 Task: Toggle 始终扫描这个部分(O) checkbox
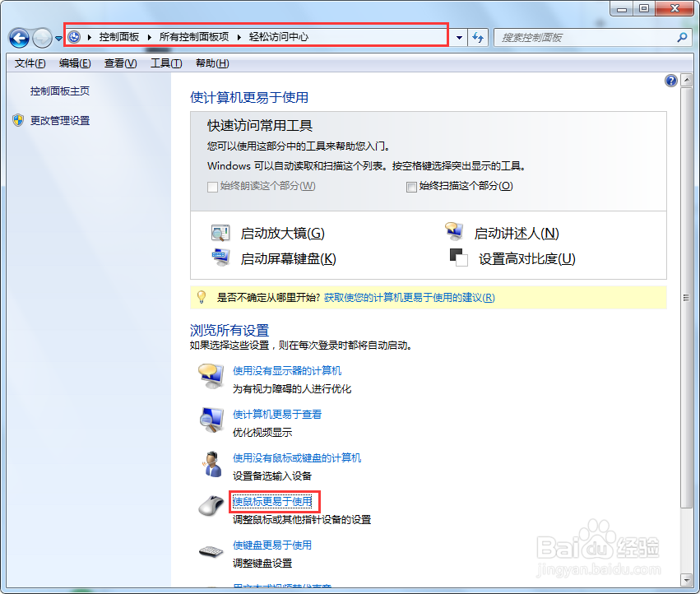tap(411, 187)
